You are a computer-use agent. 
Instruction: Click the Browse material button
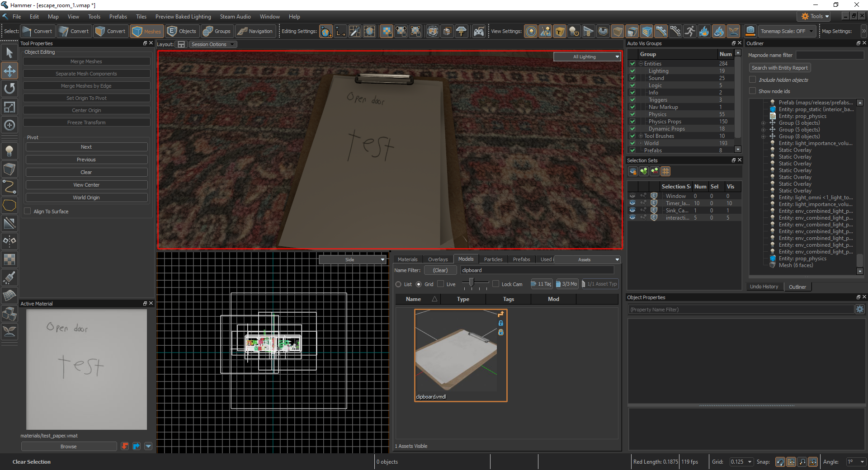[69, 446]
